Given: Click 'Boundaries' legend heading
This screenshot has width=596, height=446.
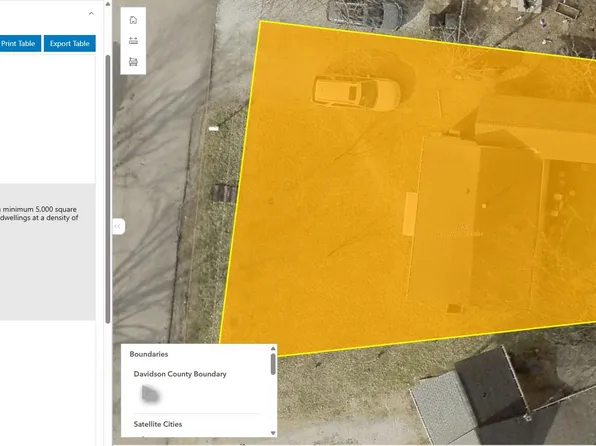Looking at the screenshot, I should tap(149, 354).
